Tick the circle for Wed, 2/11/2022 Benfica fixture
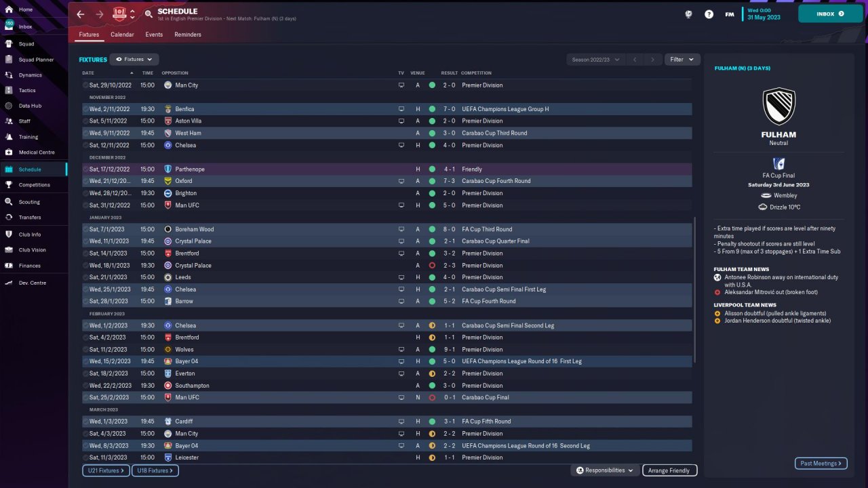The width and height of the screenshot is (868, 488). tap(86, 109)
